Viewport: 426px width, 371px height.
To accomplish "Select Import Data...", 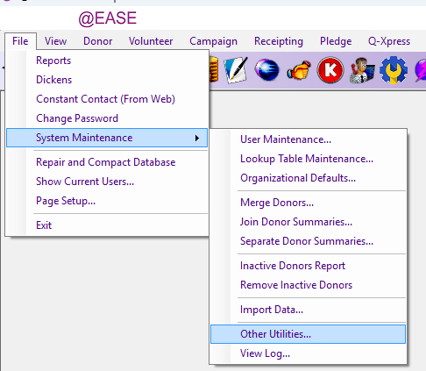I will pyautogui.click(x=308, y=310).
